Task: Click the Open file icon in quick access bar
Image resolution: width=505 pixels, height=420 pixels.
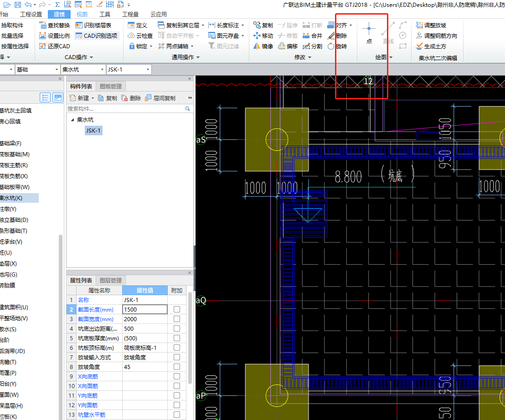Action: [x=7, y=5]
